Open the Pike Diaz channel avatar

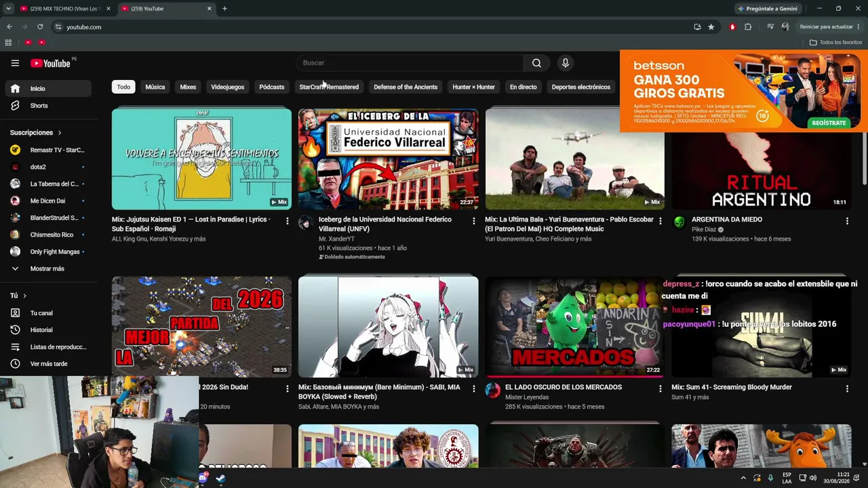679,223
